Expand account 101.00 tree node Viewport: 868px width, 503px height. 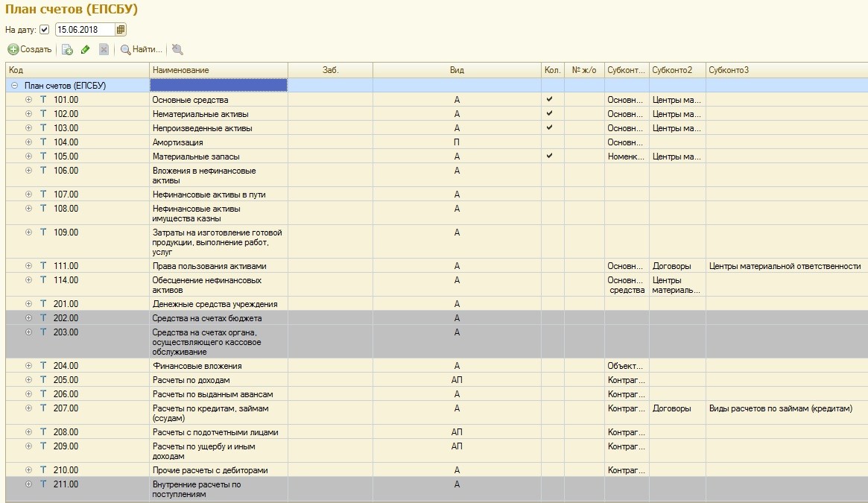(x=29, y=100)
